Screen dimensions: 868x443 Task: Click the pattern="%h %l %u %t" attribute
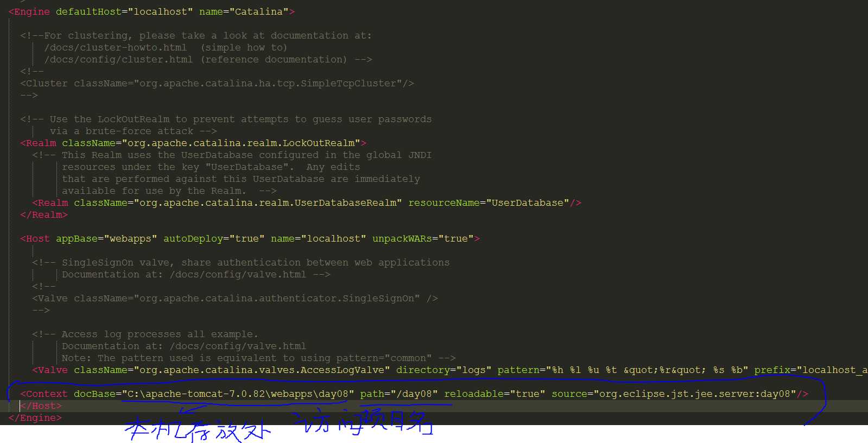coord(557,370)
